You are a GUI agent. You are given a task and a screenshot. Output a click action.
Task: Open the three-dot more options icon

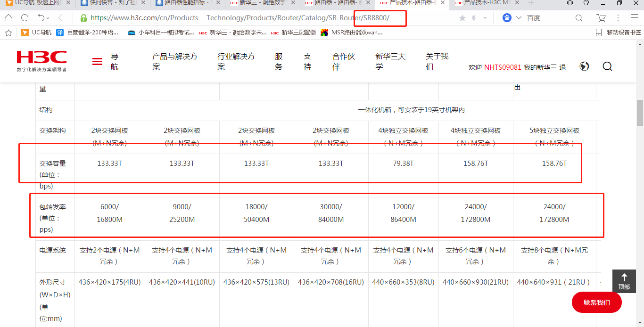point(618,18)
